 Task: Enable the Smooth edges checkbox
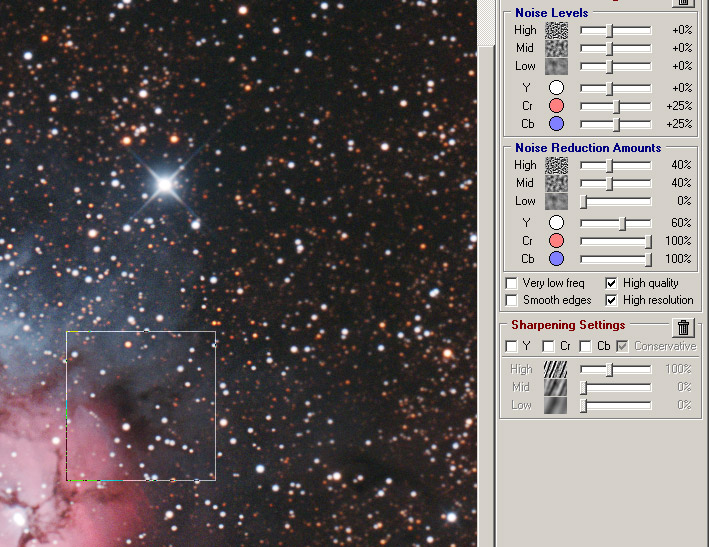click(511, 301)
